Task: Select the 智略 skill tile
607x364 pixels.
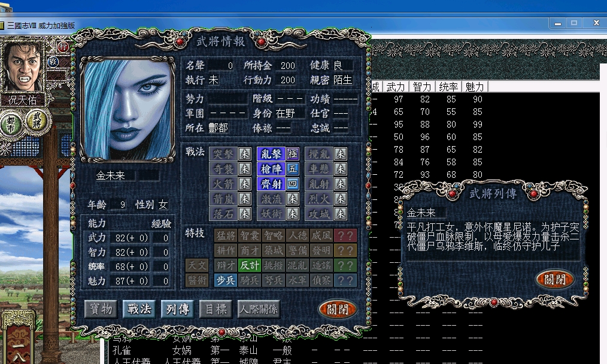Action: pyautogui.click(x=274, y=235)
